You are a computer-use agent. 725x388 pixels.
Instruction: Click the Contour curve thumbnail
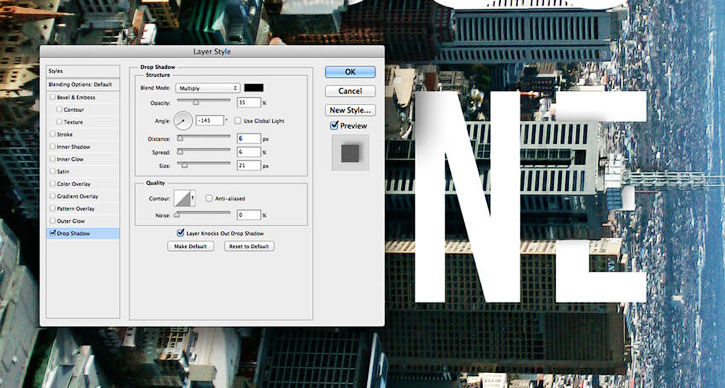click(182, 198)
